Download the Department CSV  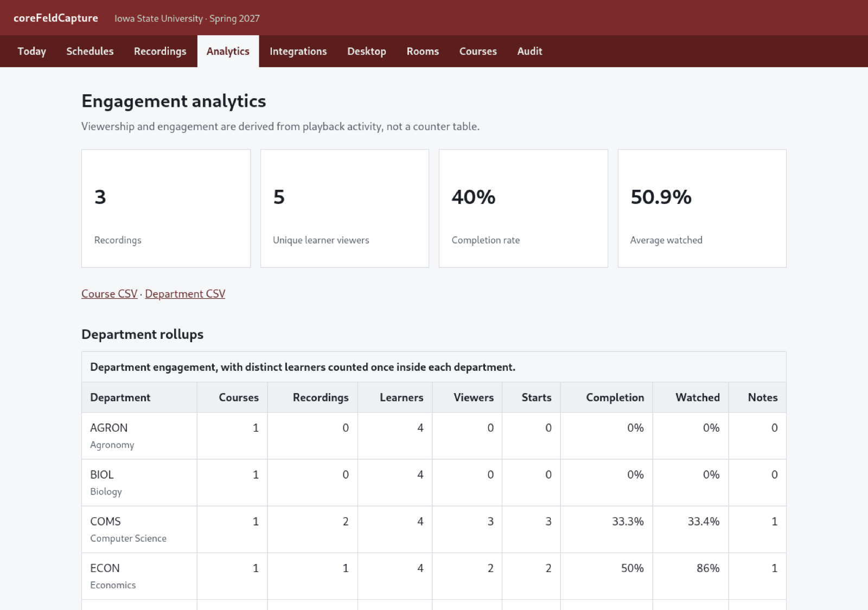[185, 293]
